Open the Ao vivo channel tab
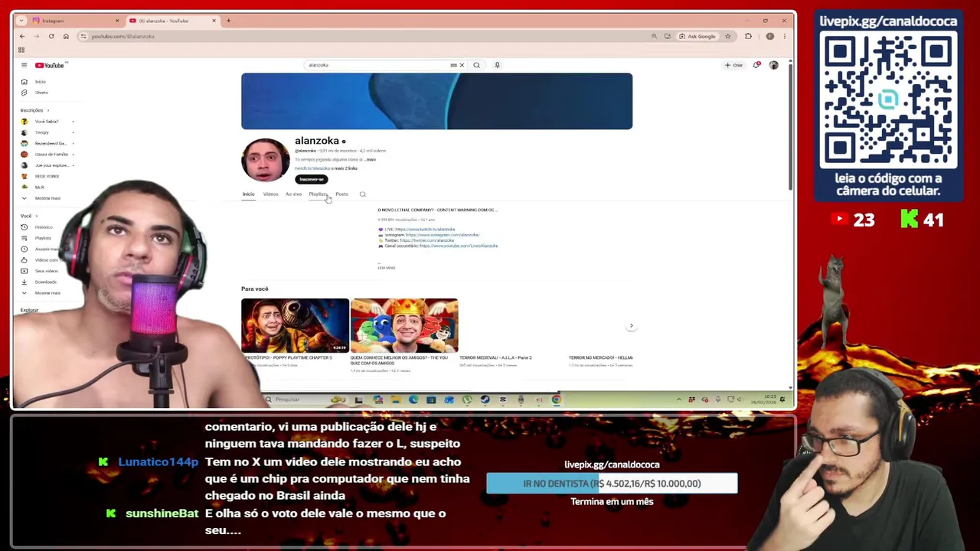The height and width of the screenshot is (551, 980). pos(293,194)
